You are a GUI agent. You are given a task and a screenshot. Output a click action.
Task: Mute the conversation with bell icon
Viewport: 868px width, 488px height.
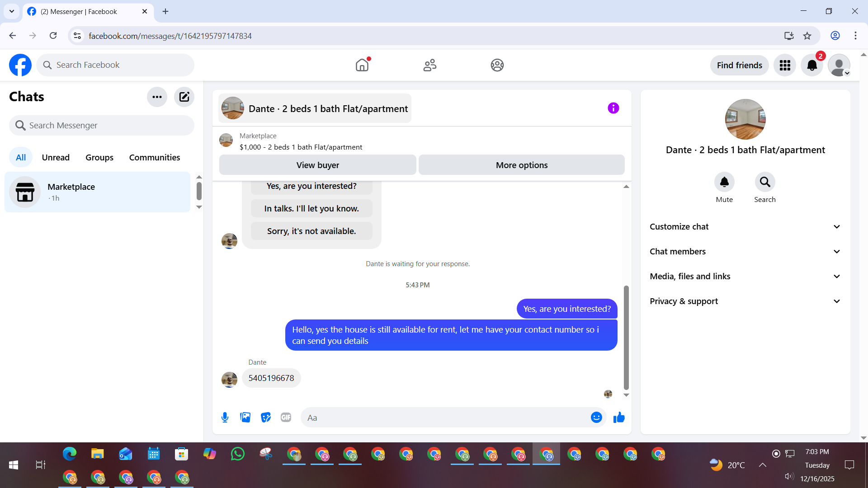point(724,182)
